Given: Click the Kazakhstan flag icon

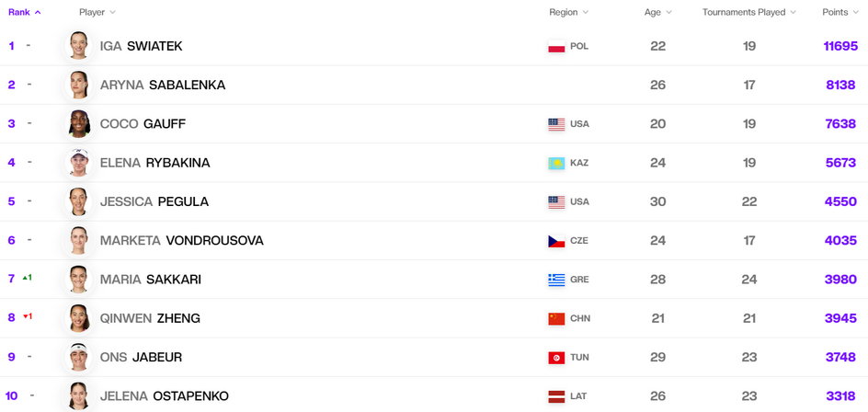Looking at the screenshot, I should click(x=556, y=163).
